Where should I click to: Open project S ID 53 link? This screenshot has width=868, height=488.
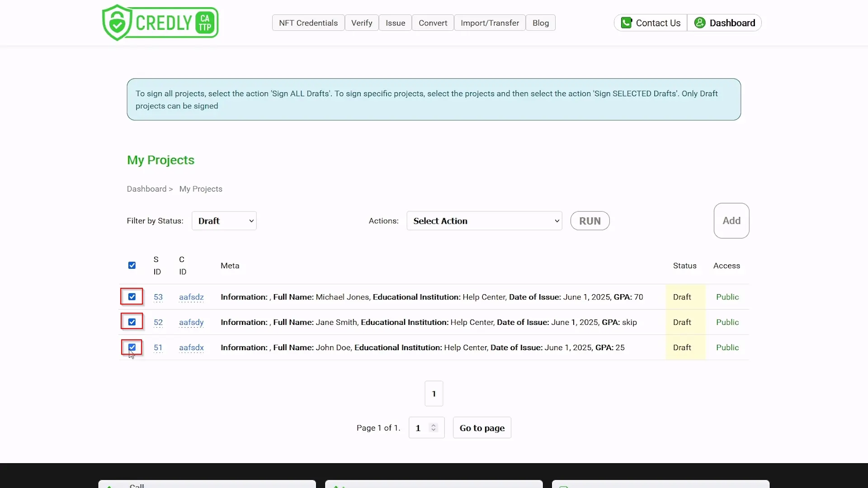point(158,297)
